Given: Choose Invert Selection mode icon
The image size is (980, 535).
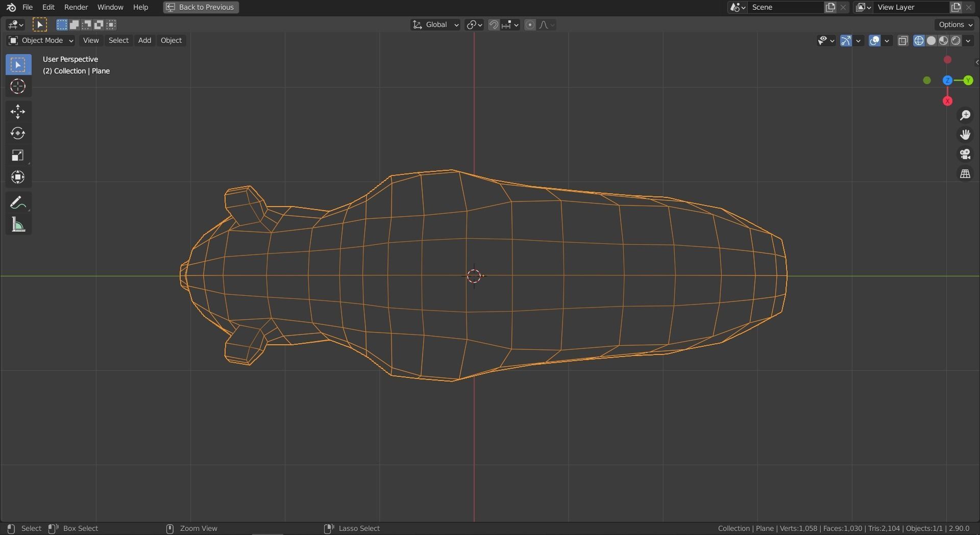Looking at the screenshot, I should click(x=99, y=24).
